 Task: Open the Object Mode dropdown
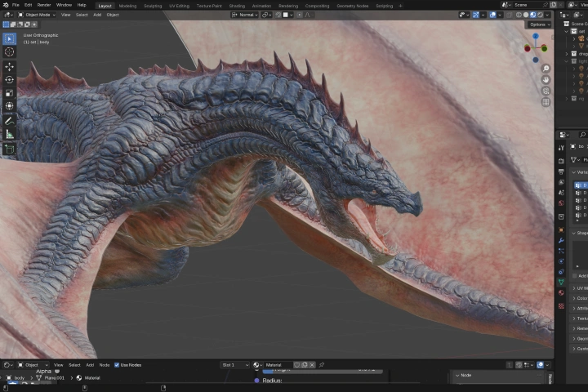tap(37, 15)
